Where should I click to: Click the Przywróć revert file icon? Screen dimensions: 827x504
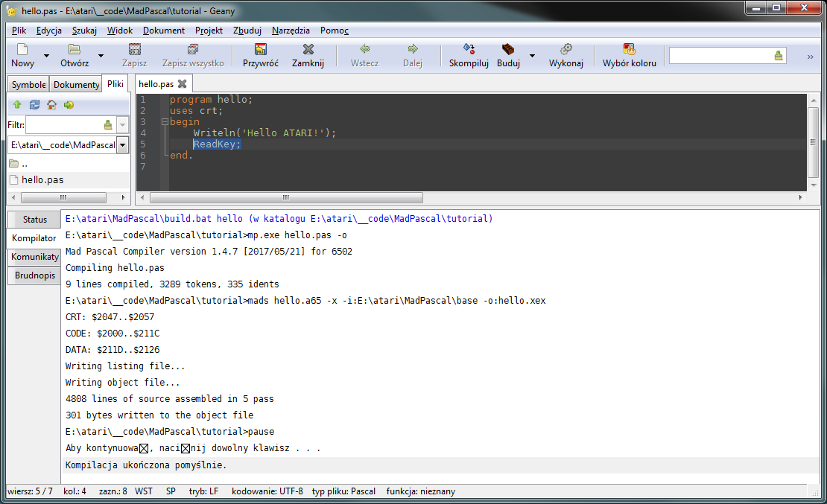pyautogui.click(x=260, y=50)
